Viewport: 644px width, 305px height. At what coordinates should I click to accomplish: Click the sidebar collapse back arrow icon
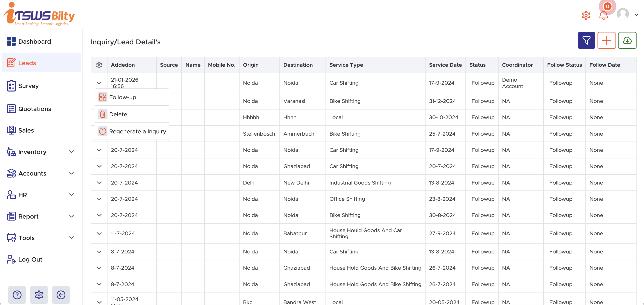61,294
